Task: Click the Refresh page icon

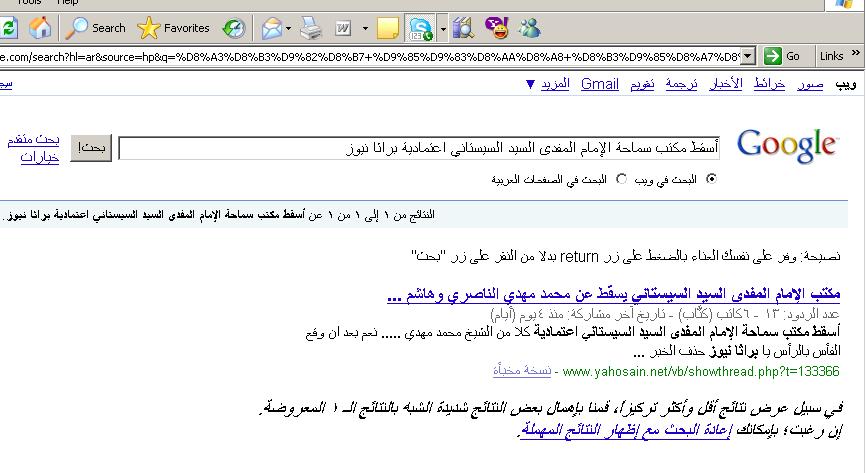Action: (8, 28)
